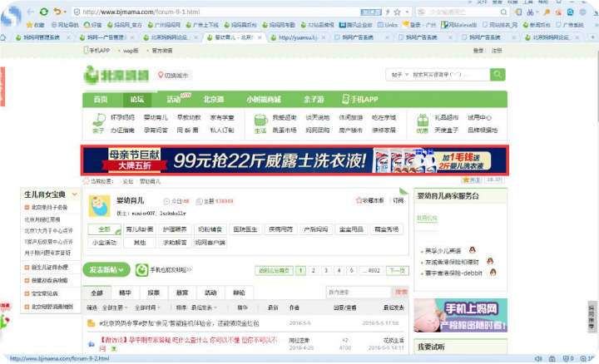The image size is (599, 364).
Task: Open 亲子游 in green nav bar
Action: click(314, 100)
